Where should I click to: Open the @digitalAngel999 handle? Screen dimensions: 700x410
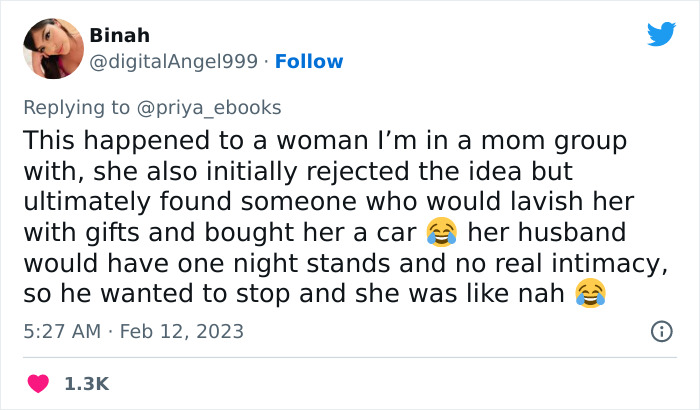tap(176, 62)
